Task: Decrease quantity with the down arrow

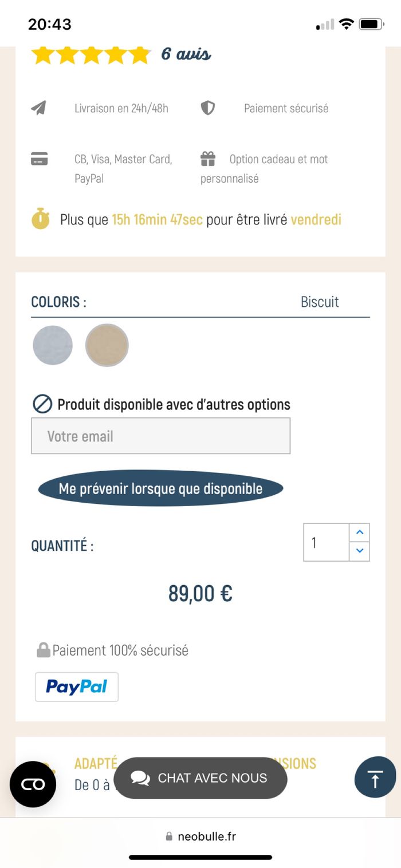Action: 359,551
